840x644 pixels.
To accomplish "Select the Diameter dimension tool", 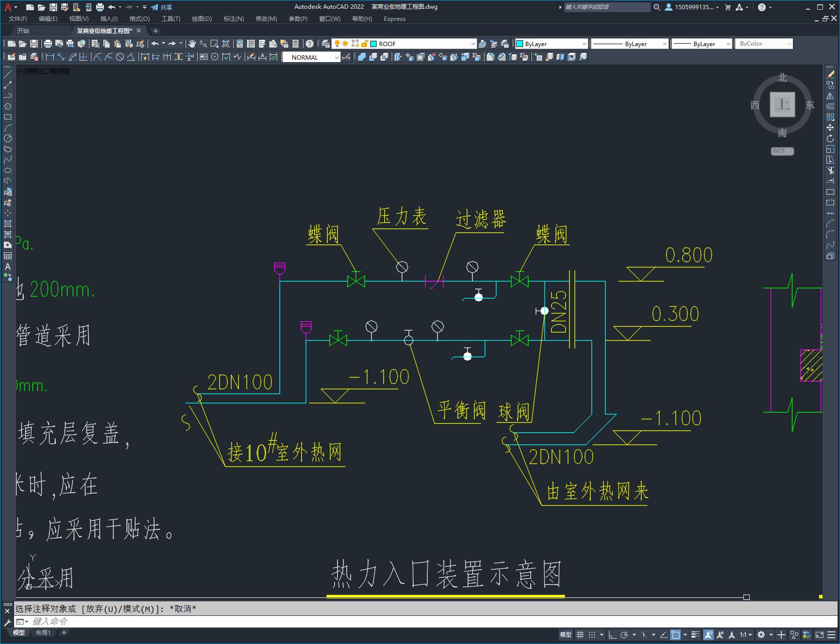I will [120, 57].
